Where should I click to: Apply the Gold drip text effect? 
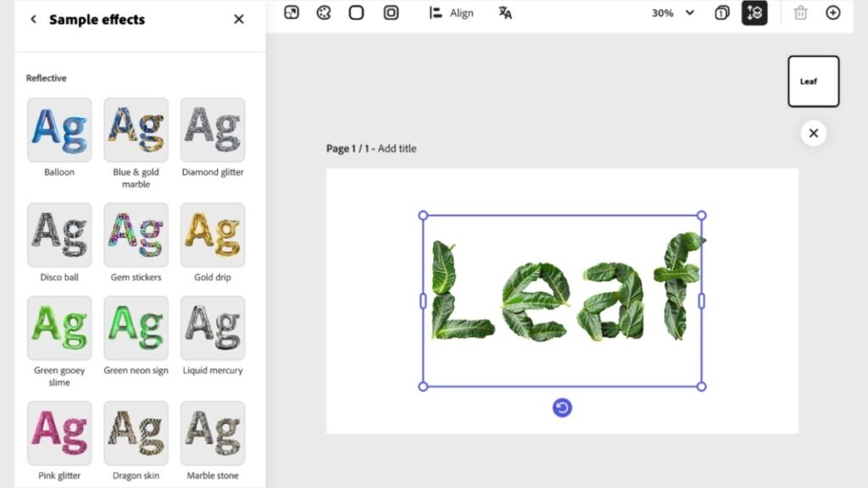pos(213,235)
